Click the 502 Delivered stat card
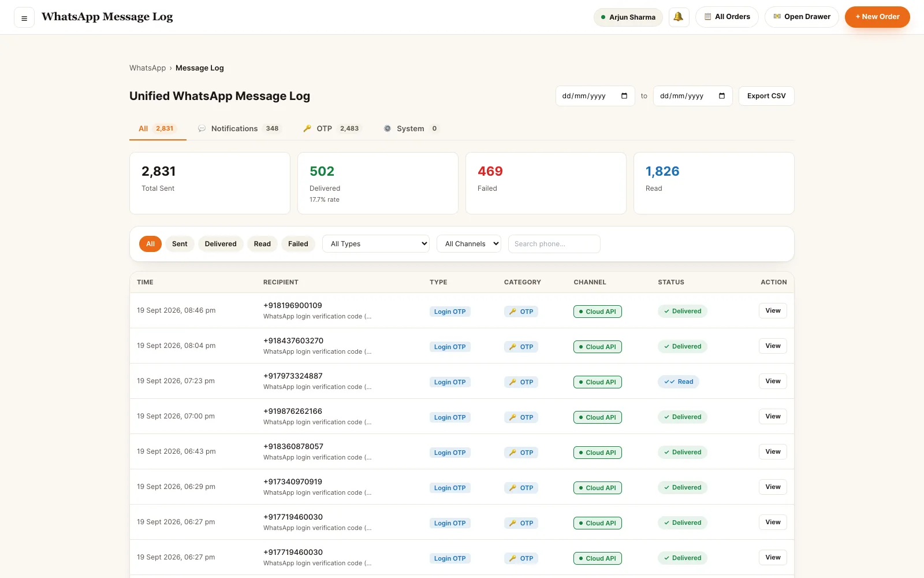 coord(378,183)
